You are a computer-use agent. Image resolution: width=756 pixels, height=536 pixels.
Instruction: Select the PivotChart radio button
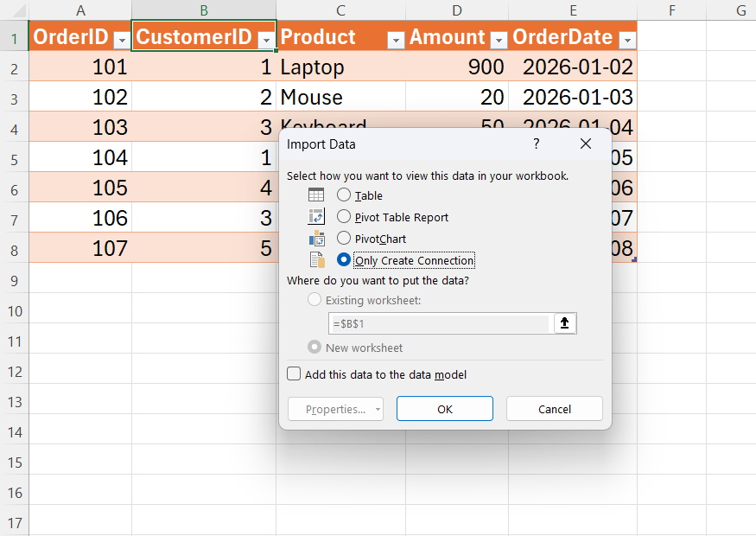tap(343, 239)
